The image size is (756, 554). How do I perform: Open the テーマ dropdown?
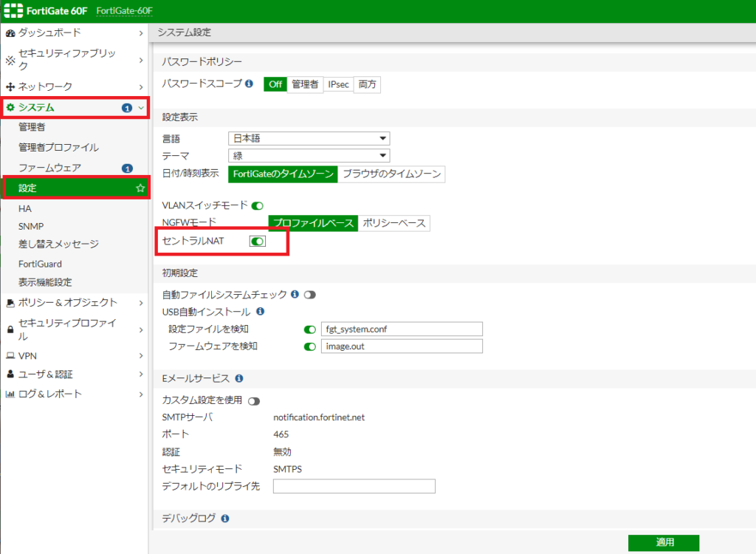click(x=309, y=155)
